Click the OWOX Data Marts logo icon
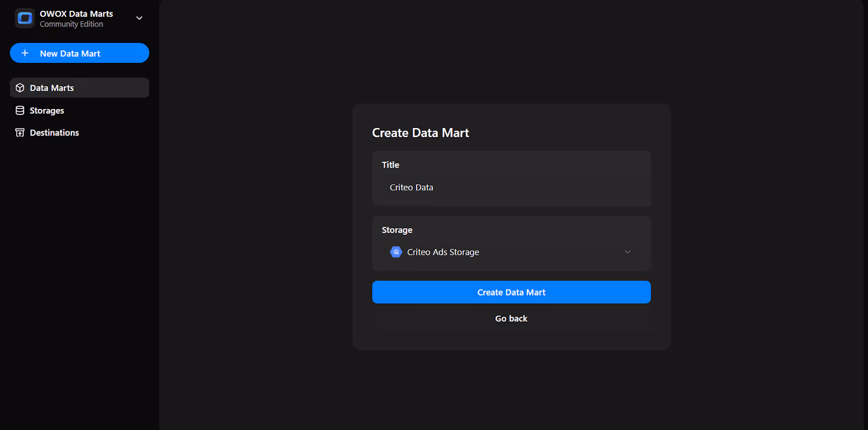This screenshot has height=430, width=868. tap(25, 18)
